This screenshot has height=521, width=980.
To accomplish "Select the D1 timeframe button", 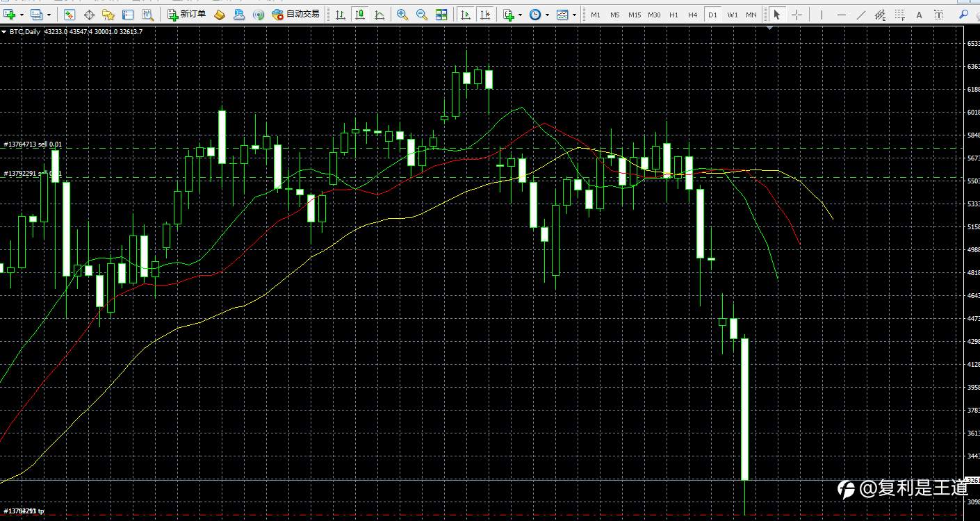I will click(x=712, y=15).
